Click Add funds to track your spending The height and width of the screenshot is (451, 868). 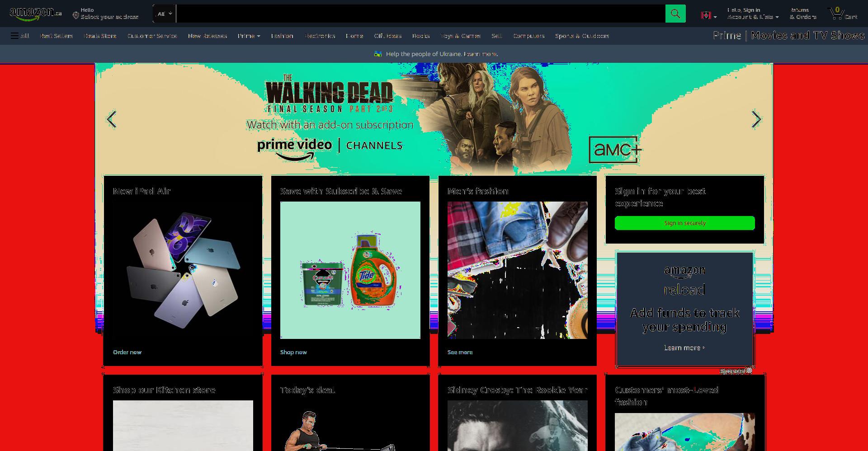pos(684,319)
